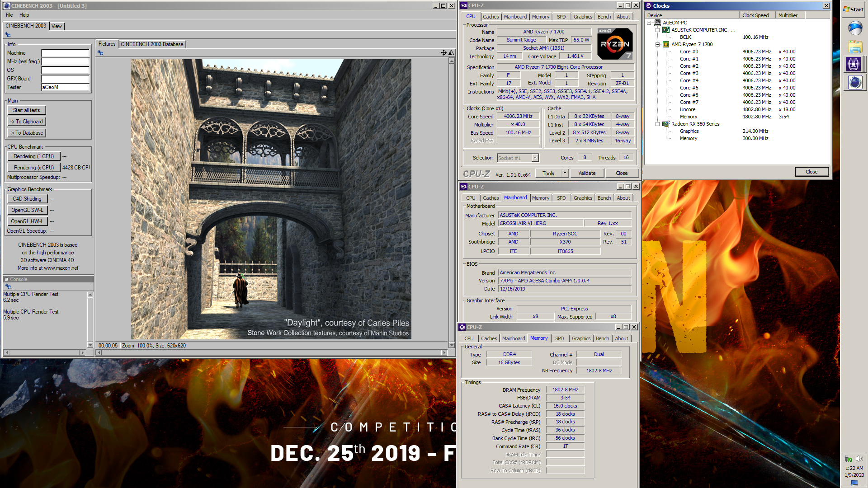This screenshot has height=488, width=868.
Task: Focus the GFX-Board input field
Action: click(x=66, y=79)
